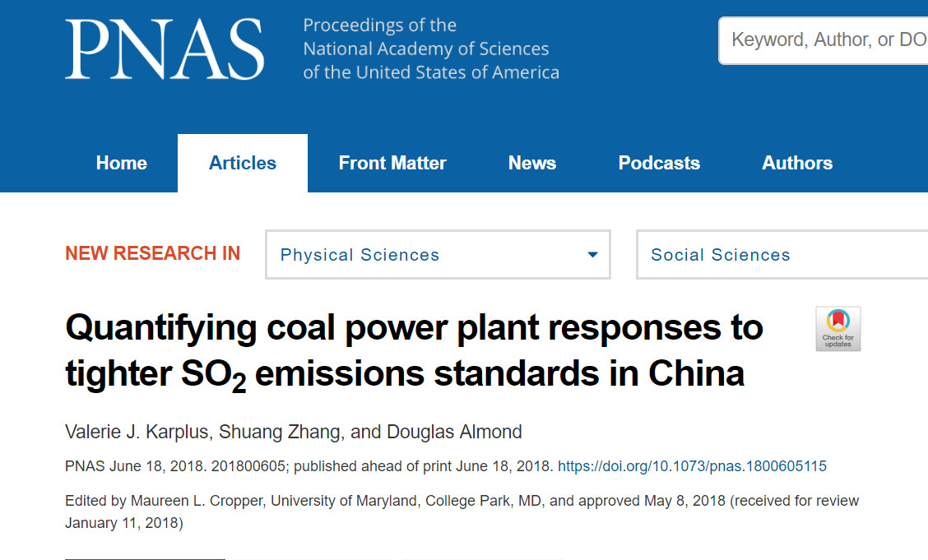928x560 pixels.
Task: Open the Physical Sciences dropdown arrow
Action: [x=592, y=255]
